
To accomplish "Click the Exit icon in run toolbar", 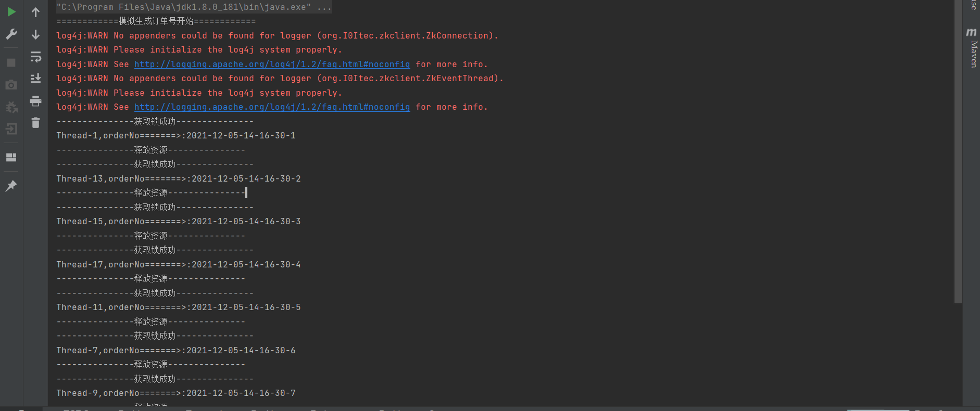I will 11,129.
